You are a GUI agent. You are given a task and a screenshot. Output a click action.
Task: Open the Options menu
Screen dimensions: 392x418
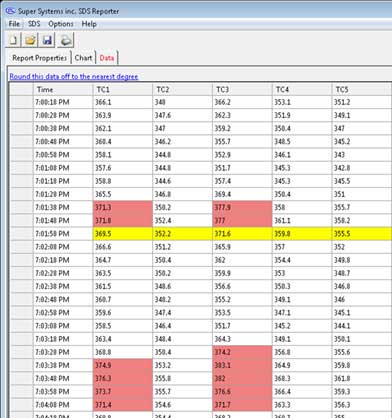tap(61, 24)
